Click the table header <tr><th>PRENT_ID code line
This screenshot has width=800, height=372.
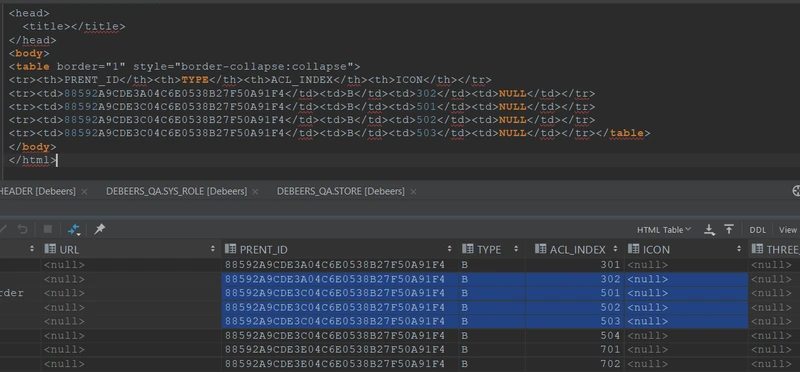(250, 80)
